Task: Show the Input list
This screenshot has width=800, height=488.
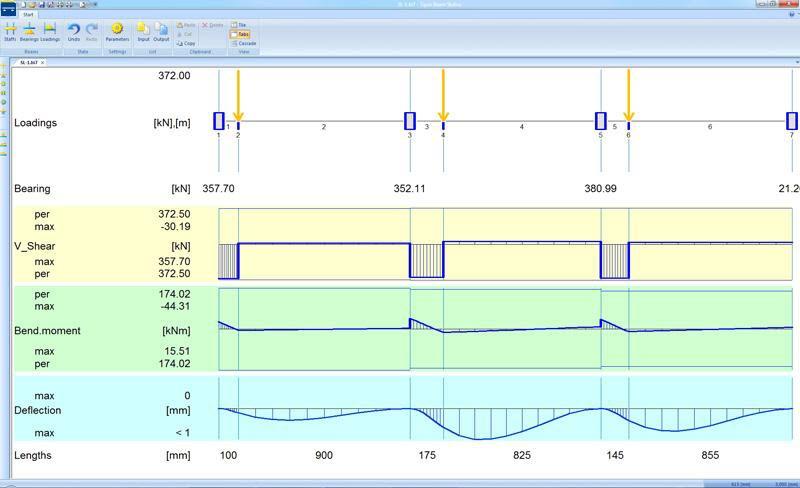Action: 143,32
